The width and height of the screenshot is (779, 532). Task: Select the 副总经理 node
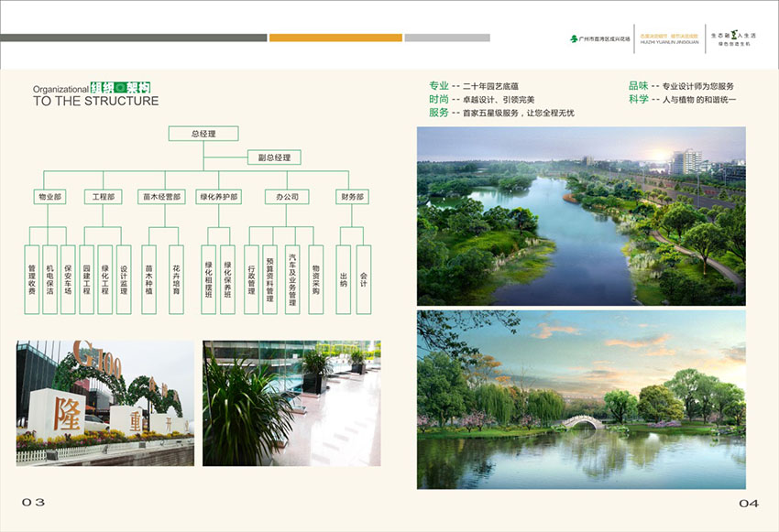[275, 157]
